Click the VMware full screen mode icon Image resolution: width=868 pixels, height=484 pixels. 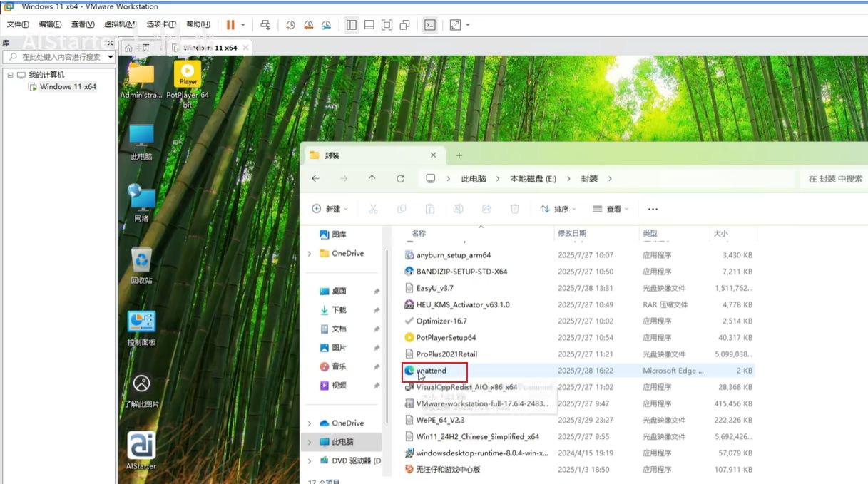coord(387,25)
